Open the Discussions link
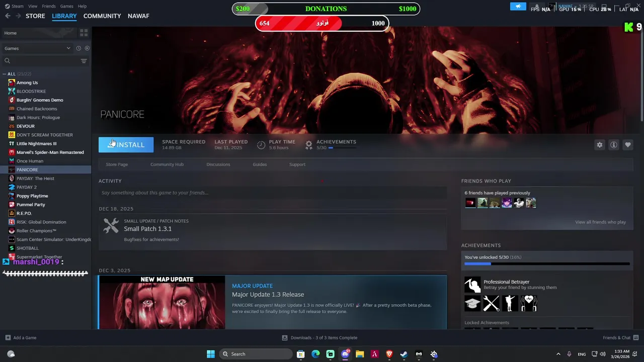The height and width of the screenshot is (362, 644). pyautogui.click(x=218, y=164)
